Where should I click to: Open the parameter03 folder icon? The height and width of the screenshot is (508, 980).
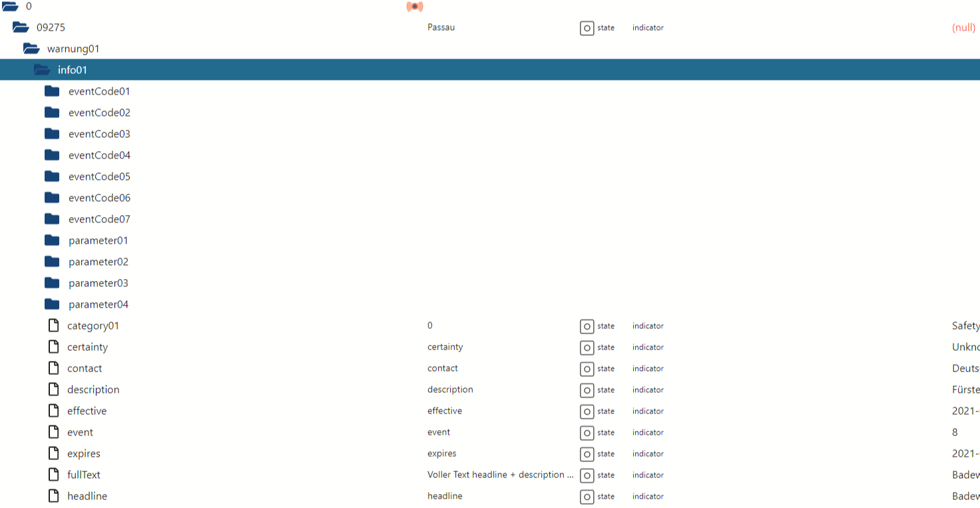tap(52, 283)
